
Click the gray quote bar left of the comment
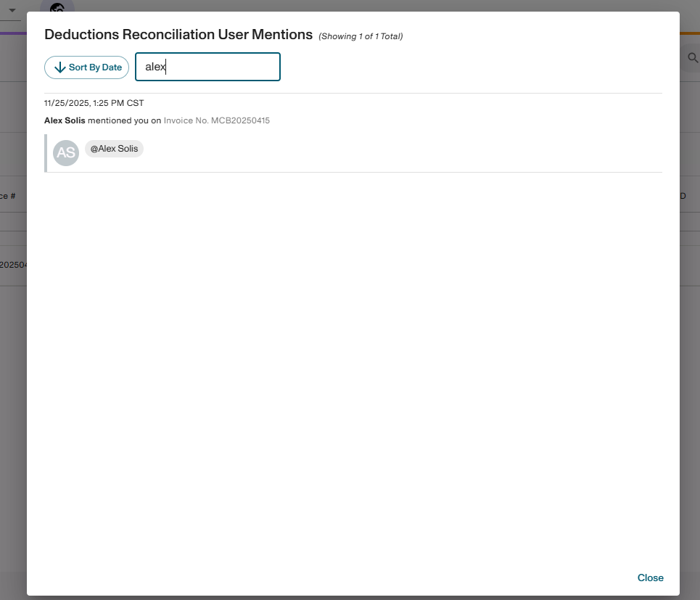click(46, 152)
